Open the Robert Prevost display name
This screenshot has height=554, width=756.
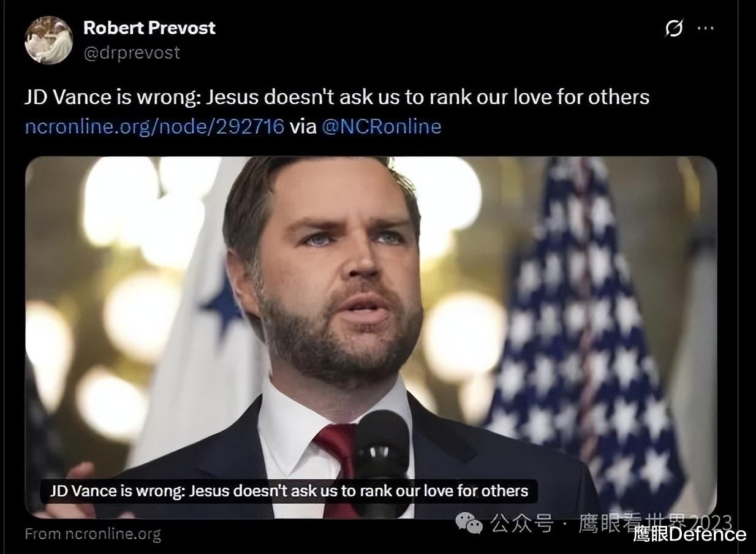pos(149,28)
